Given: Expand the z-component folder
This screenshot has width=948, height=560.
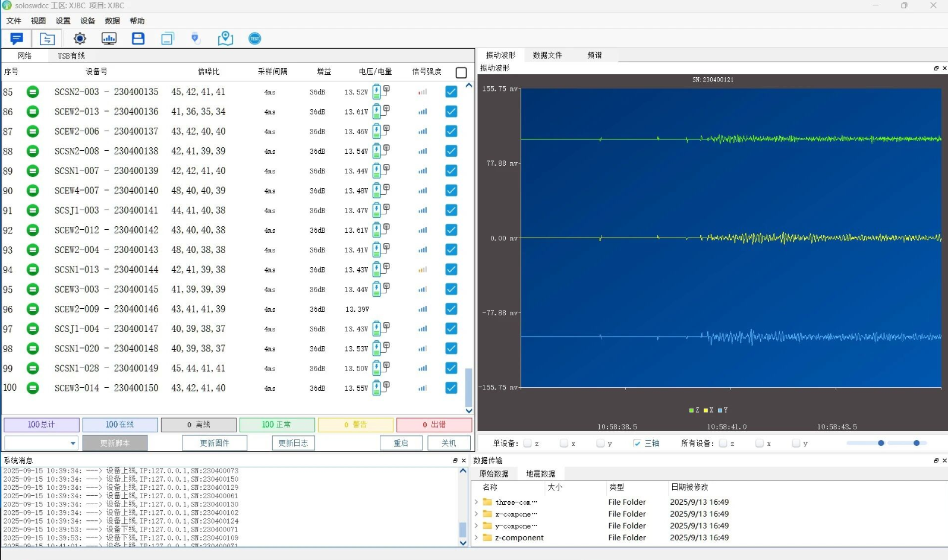Looking at the screenshot, I should coord(476,537).
